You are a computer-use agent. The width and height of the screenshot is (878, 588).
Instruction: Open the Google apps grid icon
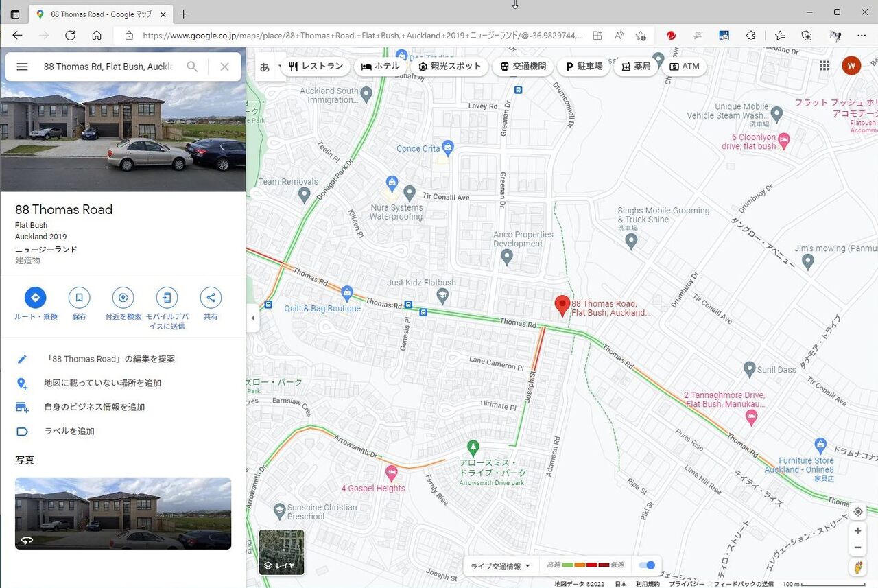pyautogui.click(x=825, y=66)
